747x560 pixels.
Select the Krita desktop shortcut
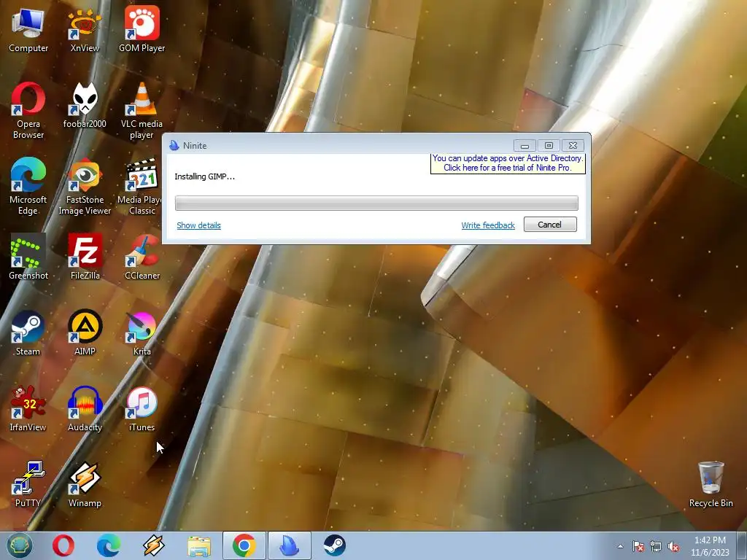point(142,333)
